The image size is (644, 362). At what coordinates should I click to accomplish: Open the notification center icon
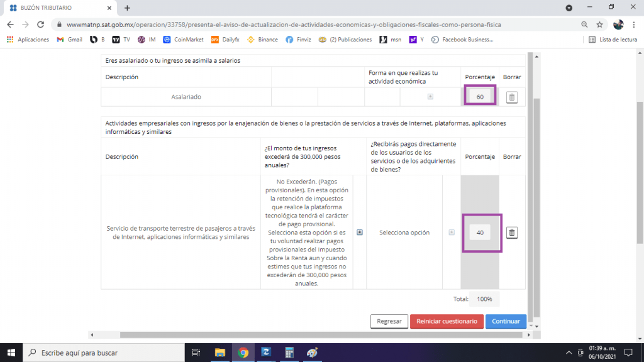click(x=628, y=353)
